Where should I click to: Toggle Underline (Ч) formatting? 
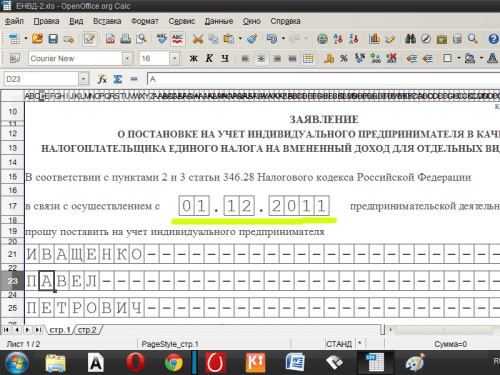click(x=225, y=59)
